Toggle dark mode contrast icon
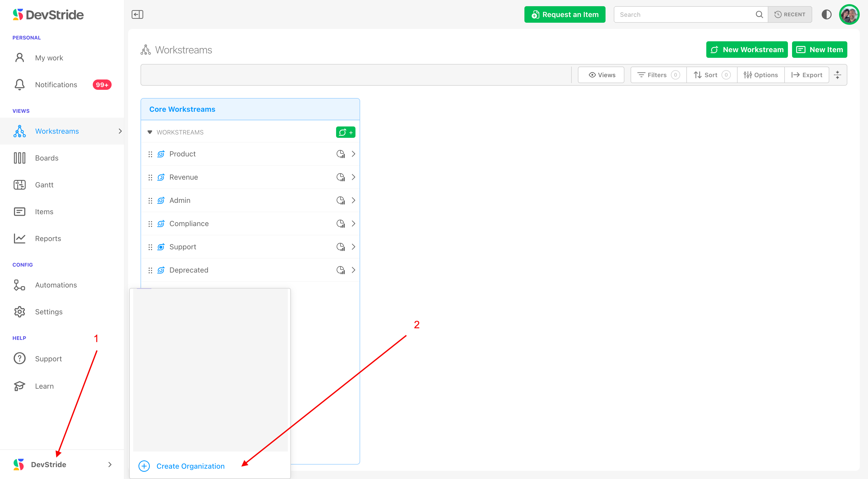868x479 pixels. (826, 14)
